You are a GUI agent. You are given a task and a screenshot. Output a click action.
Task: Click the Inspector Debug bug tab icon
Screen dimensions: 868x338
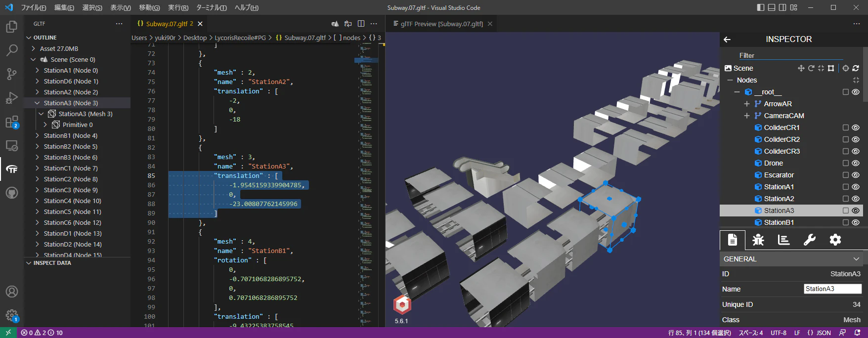coord(758,240)
